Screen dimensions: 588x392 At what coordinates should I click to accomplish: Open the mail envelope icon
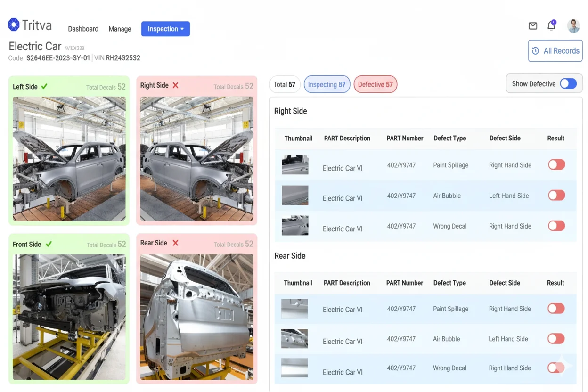coord(533,26)
